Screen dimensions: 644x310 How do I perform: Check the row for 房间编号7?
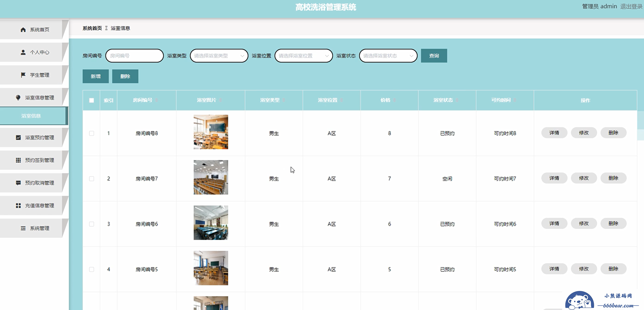92,179
